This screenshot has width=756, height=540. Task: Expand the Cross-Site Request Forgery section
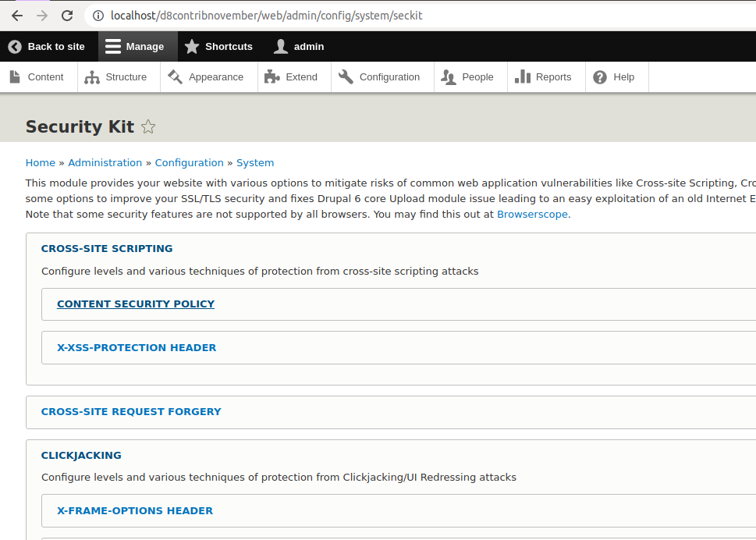point(130,411)
